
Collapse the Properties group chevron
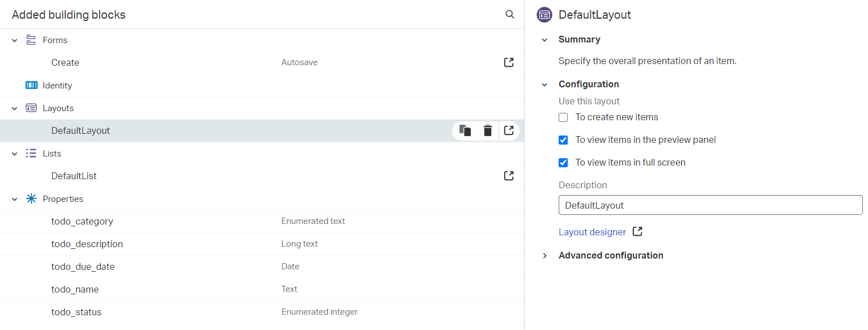point(15,199)
